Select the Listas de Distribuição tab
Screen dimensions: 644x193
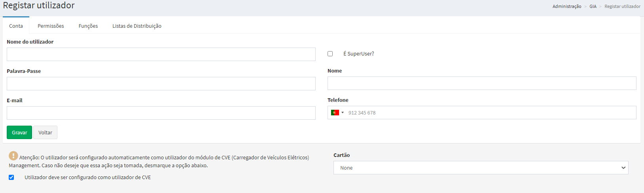pyautogui.click(x=137, y=26)
